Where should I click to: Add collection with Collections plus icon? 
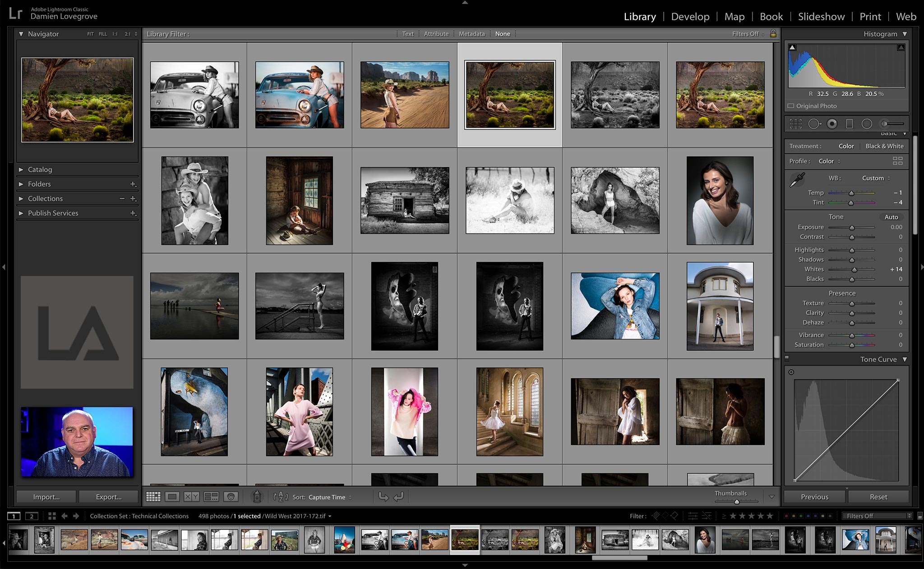pyautogui.click(x=133, y=198)
